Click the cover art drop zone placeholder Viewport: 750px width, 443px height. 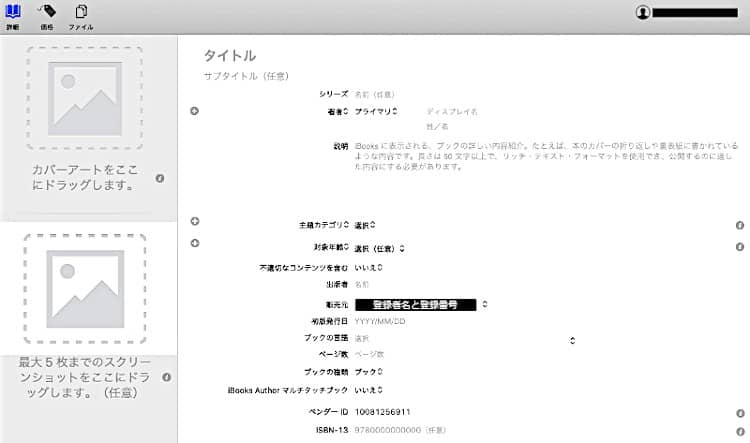point(85,99)
